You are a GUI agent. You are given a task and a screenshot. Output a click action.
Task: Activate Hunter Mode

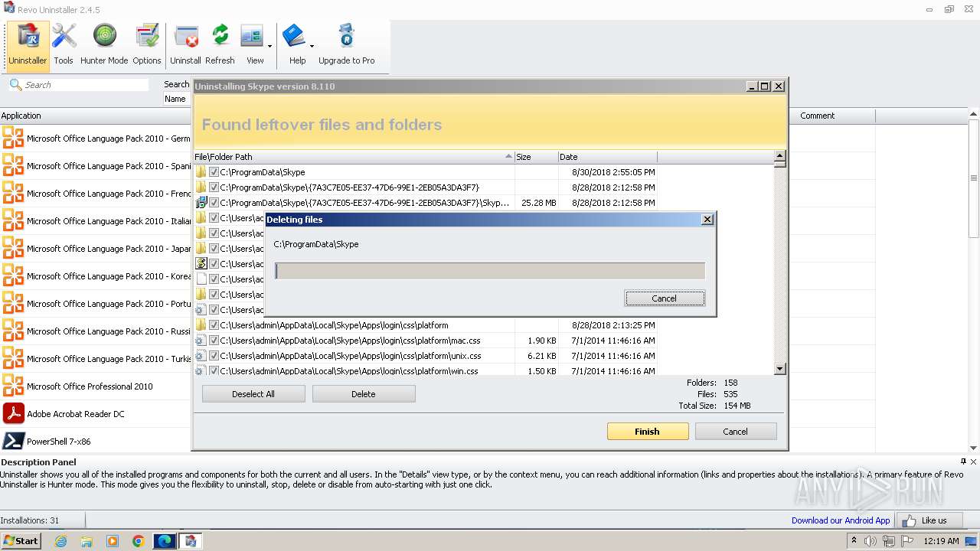104,44
